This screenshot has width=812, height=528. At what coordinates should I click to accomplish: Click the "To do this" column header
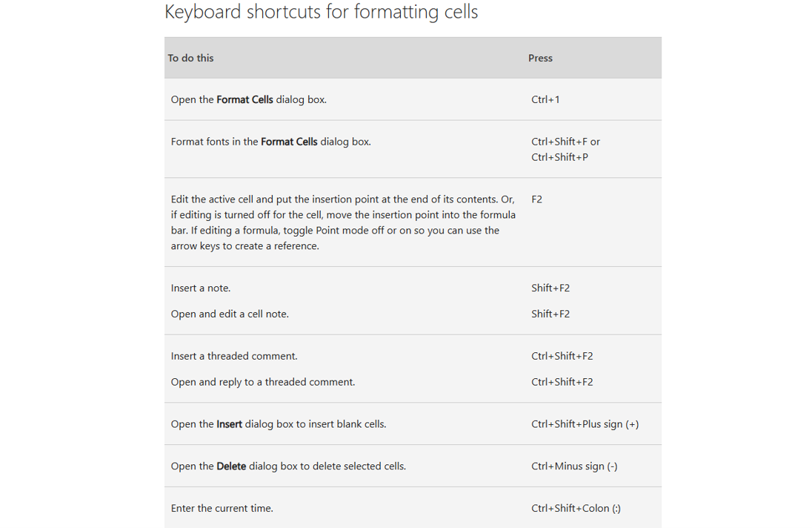point(190,58)
